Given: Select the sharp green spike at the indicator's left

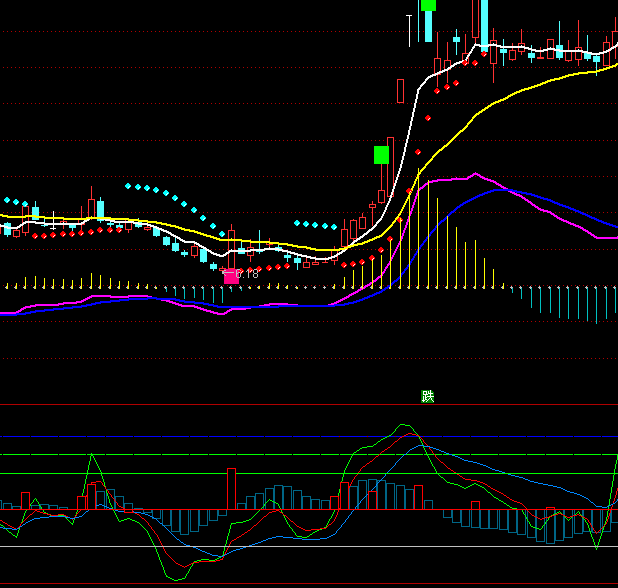Looking at the screenshot, I should point(92,455).
